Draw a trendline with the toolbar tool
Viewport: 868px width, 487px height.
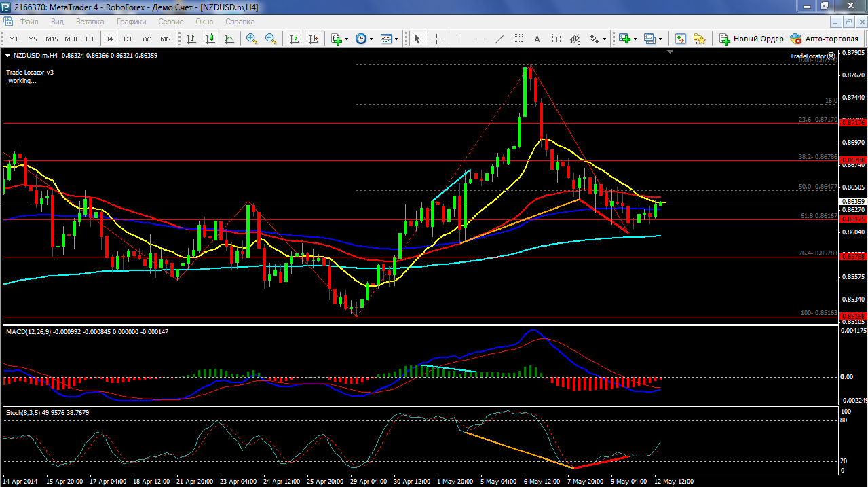click(499, 39)
